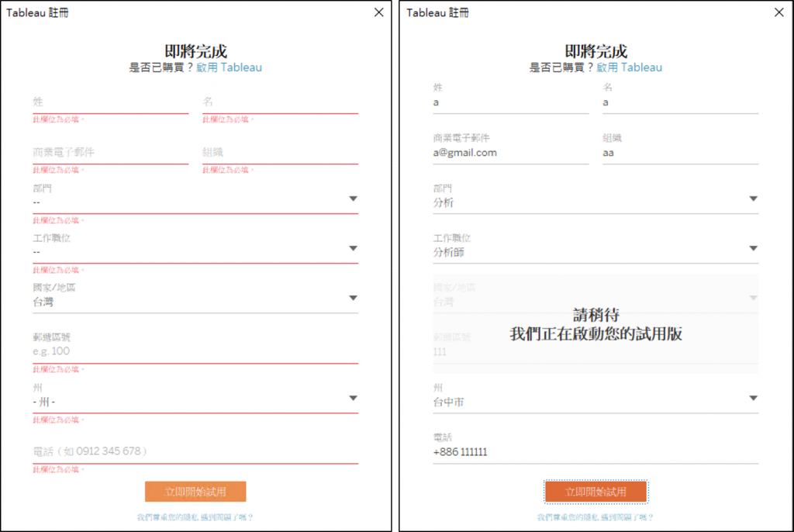Click the empty 商業電子郵件 field in left window
The image size is (794, 532).
[x=110, y=153]
